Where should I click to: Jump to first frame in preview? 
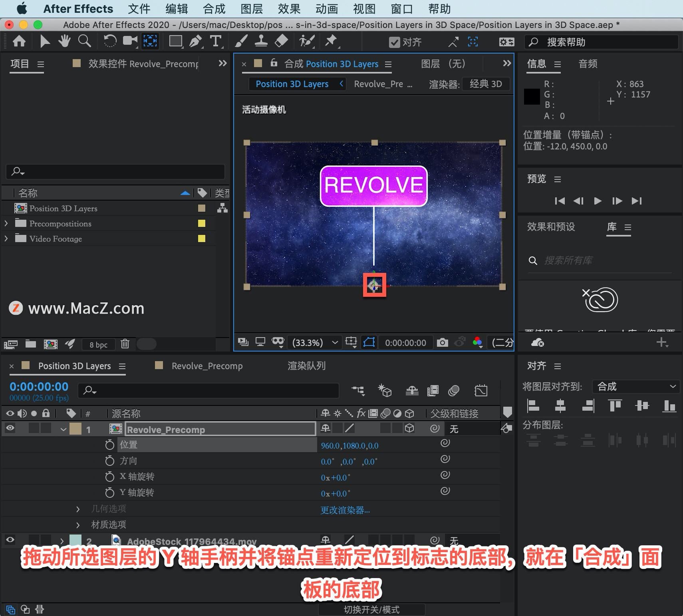pyautogui.click(x=560, y=201)
